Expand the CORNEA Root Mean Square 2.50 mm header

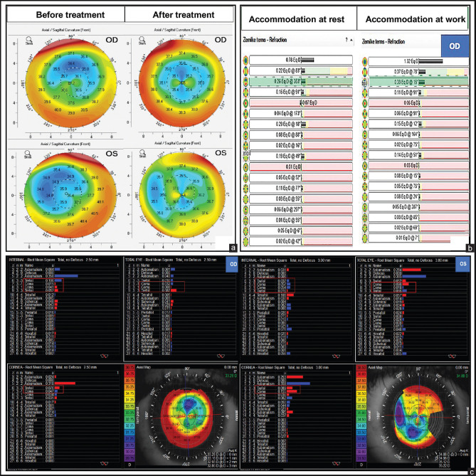53,367
